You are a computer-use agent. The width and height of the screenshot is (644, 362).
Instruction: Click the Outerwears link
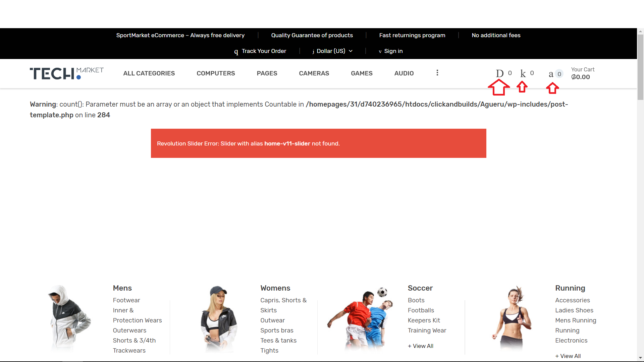pos(129,330)
